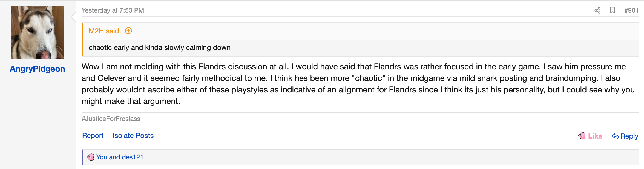Click the des121 name in reactions
The height and width of the screenshot is (169, 644).
pos(133,157)
